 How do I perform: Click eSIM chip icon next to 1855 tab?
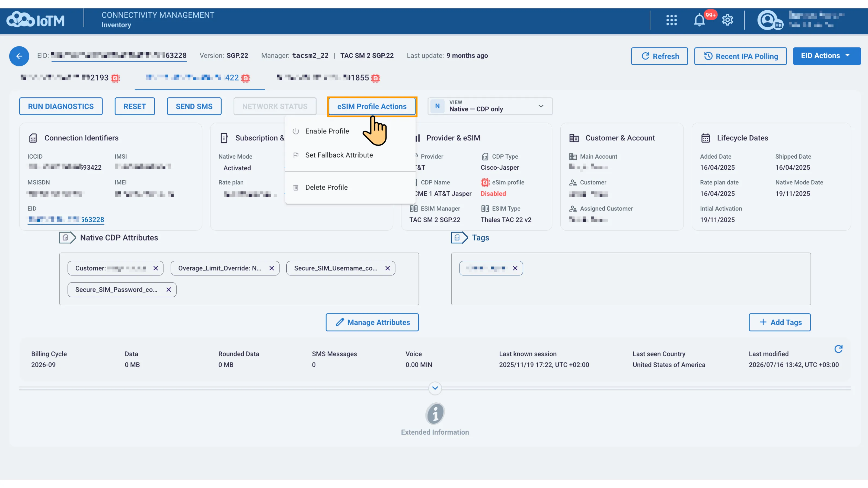click(375, 78)
